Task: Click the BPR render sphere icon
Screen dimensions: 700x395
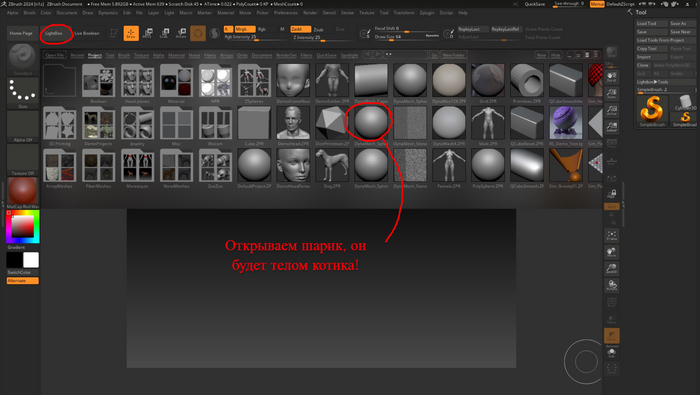Action: point(612,52)
